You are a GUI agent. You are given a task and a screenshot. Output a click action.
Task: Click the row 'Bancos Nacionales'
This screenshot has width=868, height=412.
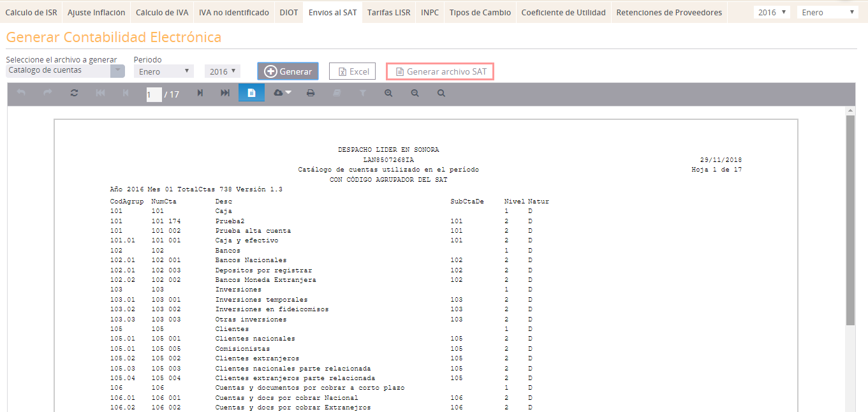(329, 260)
